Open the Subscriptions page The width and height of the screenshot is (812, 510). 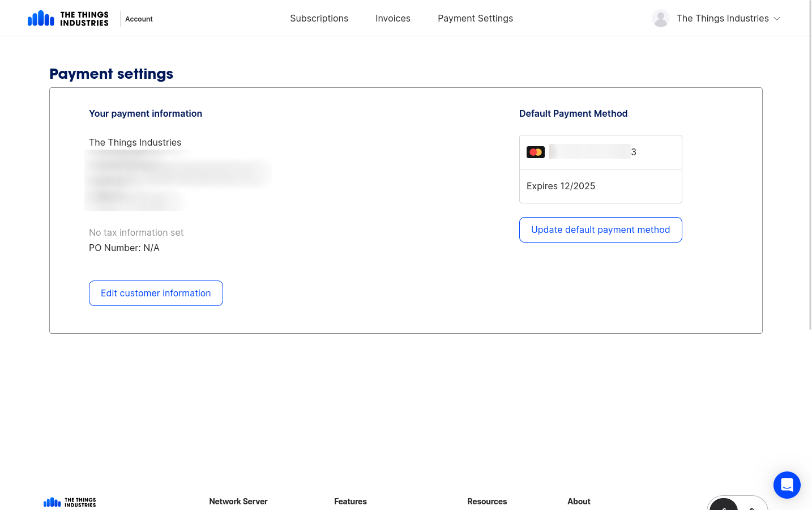[x=319, y=18]
